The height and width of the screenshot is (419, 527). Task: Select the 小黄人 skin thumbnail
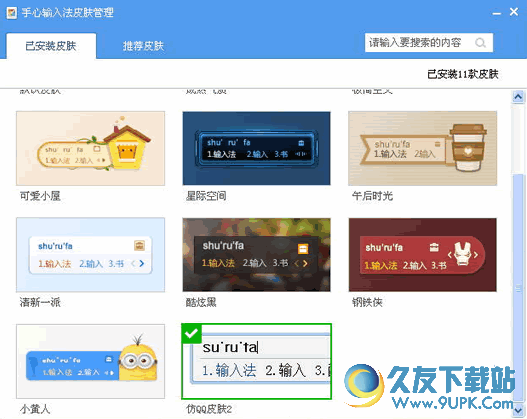[x=90, y=361]
